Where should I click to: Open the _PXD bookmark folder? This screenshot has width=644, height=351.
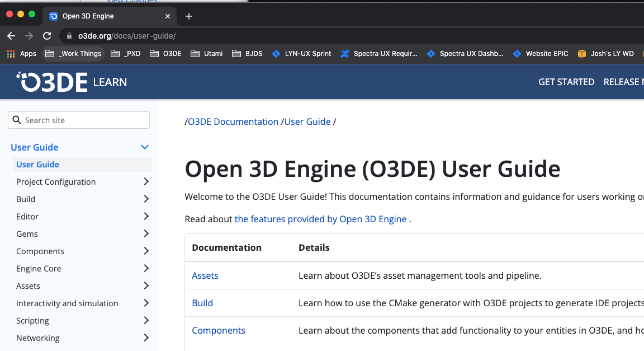pos(126,54)
